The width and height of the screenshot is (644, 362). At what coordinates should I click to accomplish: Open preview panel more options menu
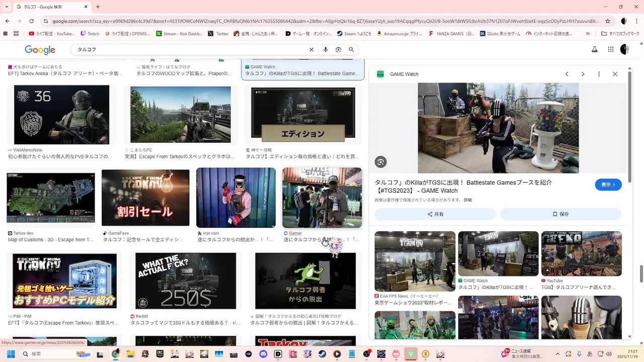[x=599, y=74]
